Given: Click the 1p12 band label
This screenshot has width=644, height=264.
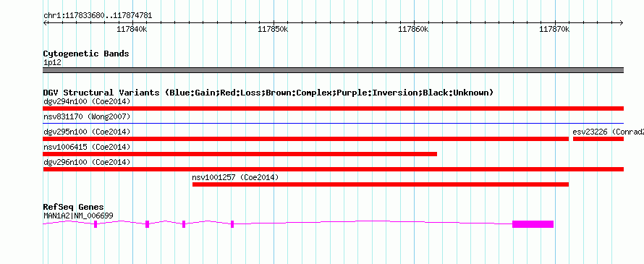Looking at the screenshot, I should 52,62.
